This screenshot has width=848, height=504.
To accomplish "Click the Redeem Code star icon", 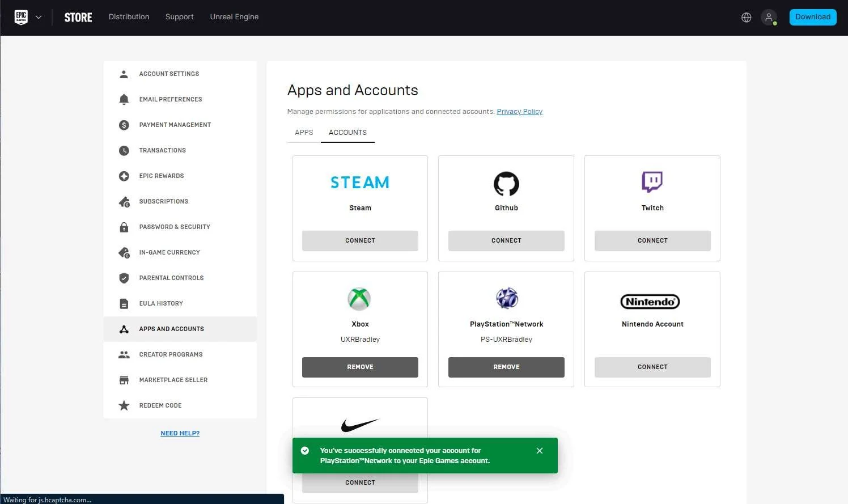I will (x=124, y=406).
